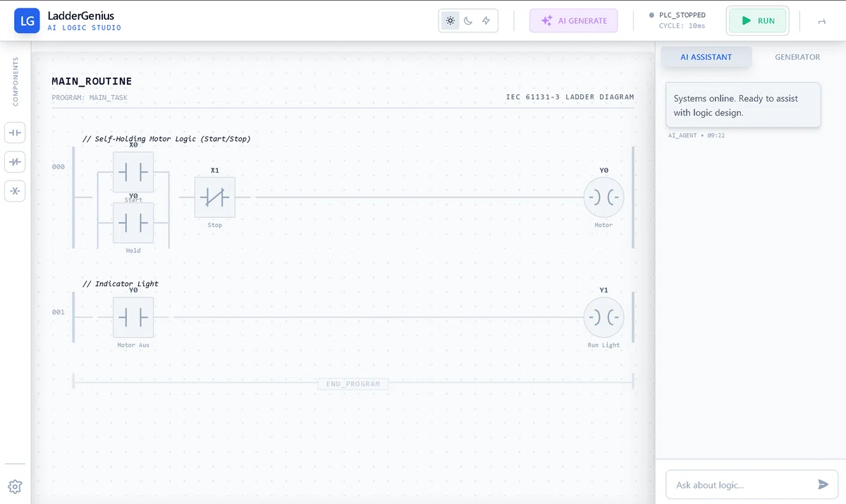Collapse the side panel via top-right icon
Screen dimensions: 846x504
point(822,21)
